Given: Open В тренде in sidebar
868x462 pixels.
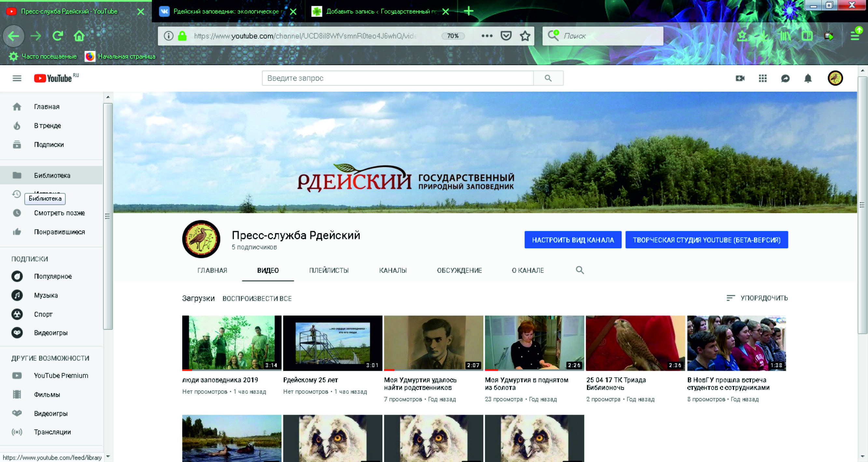Looking at the screenshot, I should (x=51, y=126).
